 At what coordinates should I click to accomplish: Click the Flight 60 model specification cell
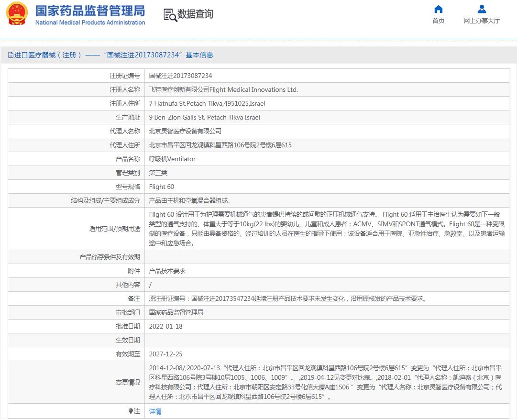click(x=162, y=187)
